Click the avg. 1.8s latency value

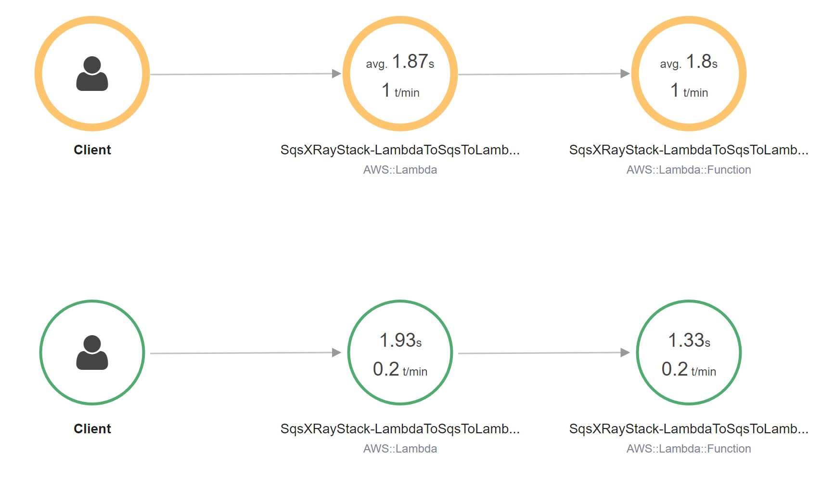coord(689,62)
